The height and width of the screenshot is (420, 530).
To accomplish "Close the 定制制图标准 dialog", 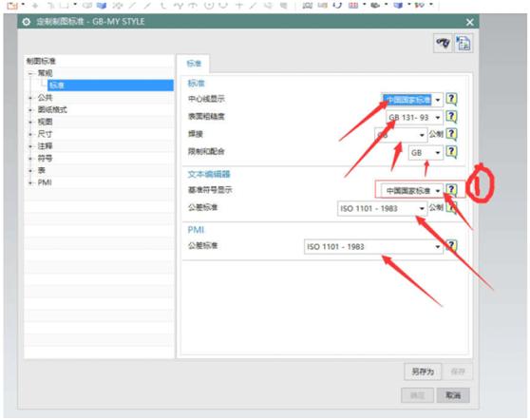I will pyautogui.click(x=469, y=22).
